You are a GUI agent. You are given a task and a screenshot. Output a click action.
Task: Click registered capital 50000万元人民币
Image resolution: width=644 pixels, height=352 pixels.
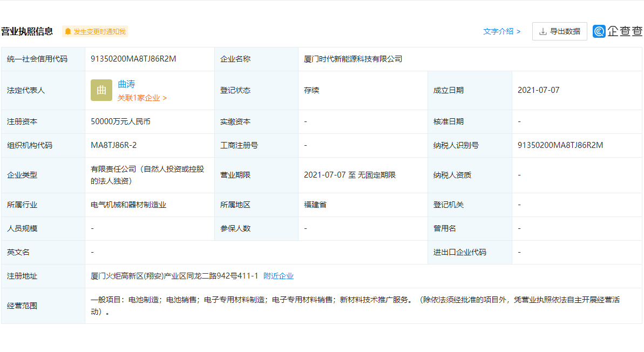click(120, 121)
